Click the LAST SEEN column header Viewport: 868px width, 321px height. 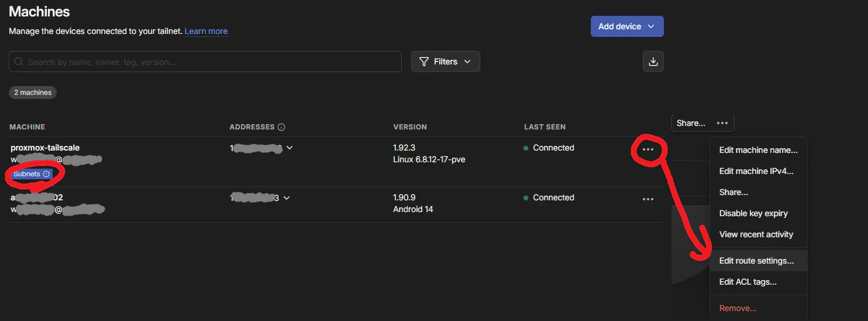545,127
